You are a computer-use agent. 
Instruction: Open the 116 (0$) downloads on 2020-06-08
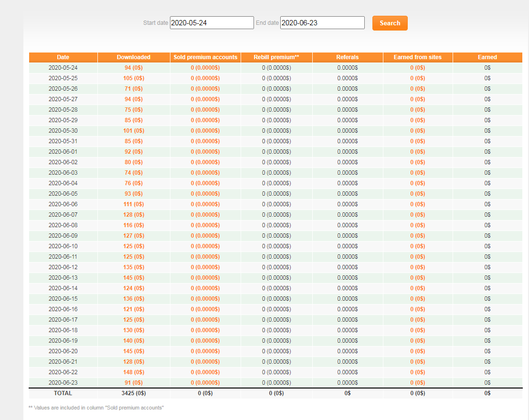coord(134,225)
